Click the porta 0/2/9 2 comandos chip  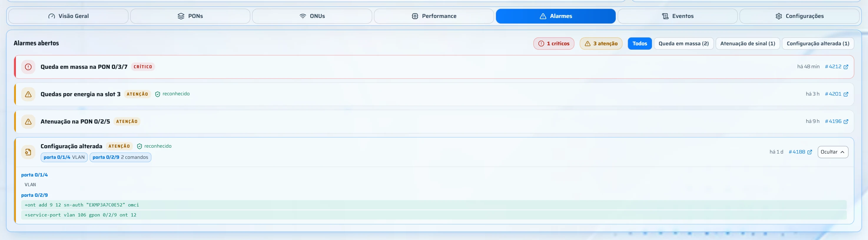coord(120,157)
